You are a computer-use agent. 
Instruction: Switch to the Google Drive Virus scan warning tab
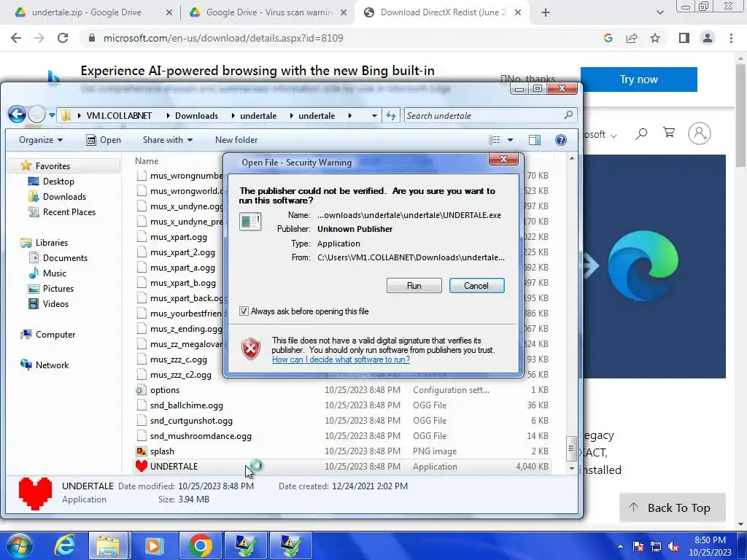[x=268, y=12]
